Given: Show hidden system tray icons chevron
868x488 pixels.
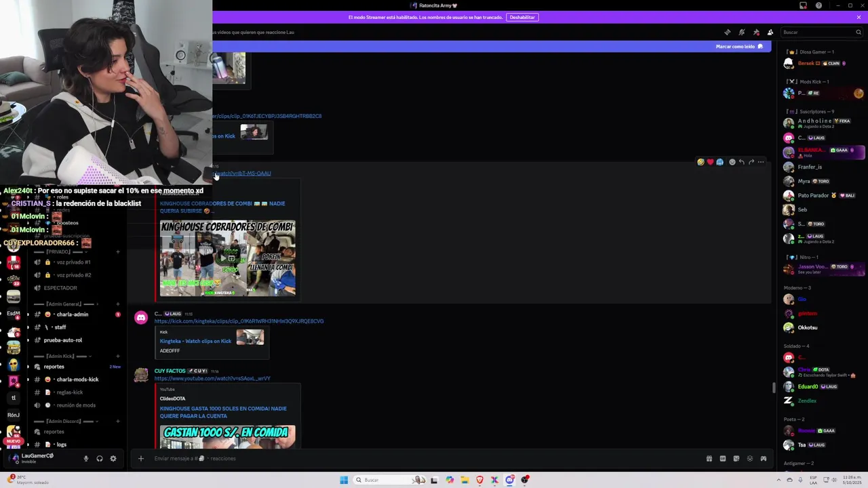Looking at the screenshot, I should pos(778,480).
